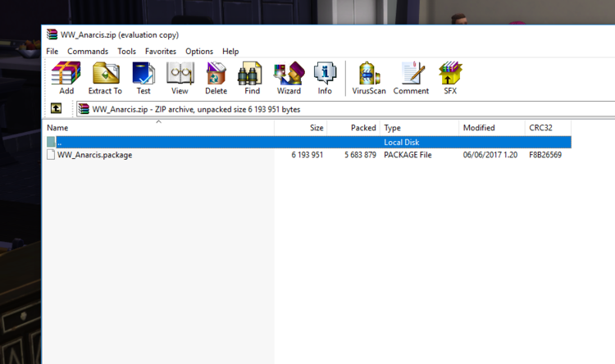The image size is (615, 364).
Task: Open Extract To from the toolbar
Action: tap(105, 78)
